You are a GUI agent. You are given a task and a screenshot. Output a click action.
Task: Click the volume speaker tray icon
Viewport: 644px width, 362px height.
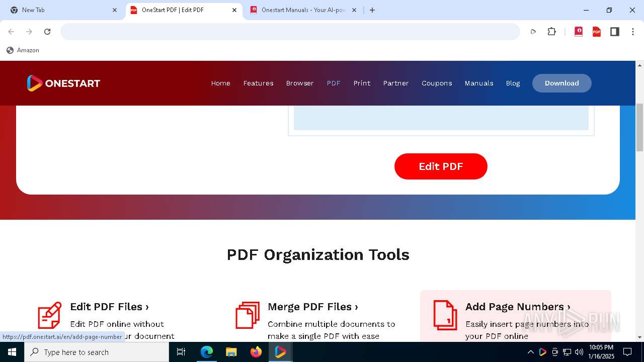[x=579, y=352]
